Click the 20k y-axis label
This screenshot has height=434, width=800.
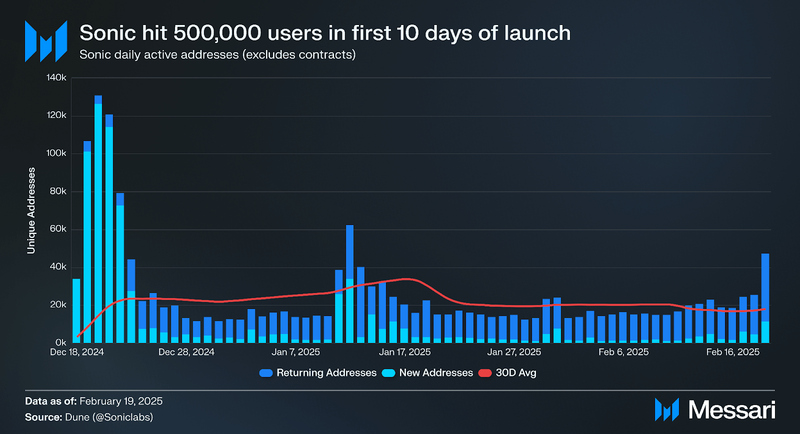[x=58, y=305]
